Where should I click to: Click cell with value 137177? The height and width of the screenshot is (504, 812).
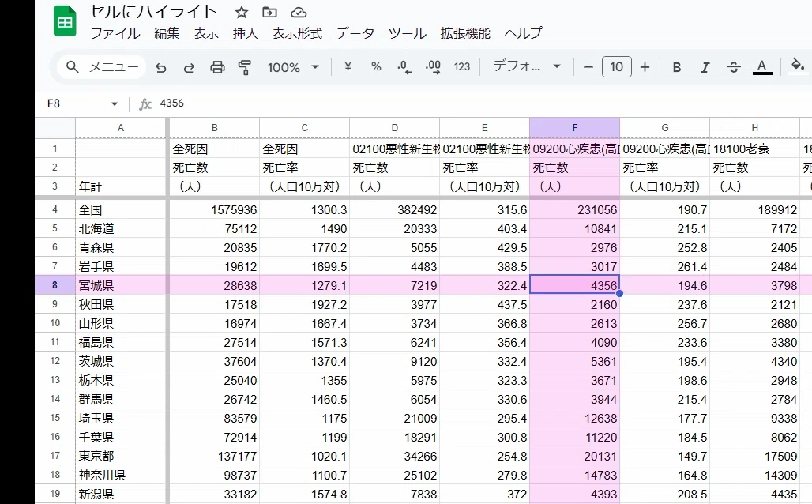coord(214,456)
